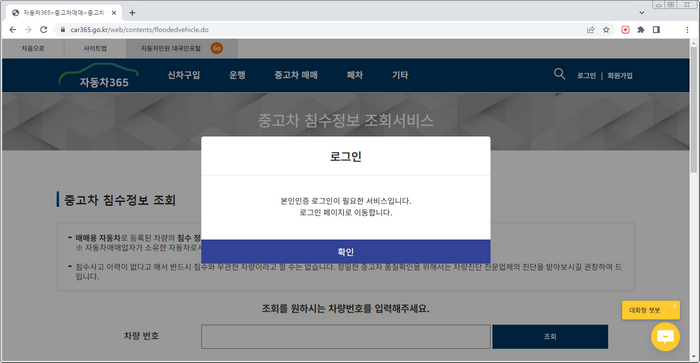Screen dimensions: 700x363
Task: Expand the tab search chevron
Action: (642, 13)
